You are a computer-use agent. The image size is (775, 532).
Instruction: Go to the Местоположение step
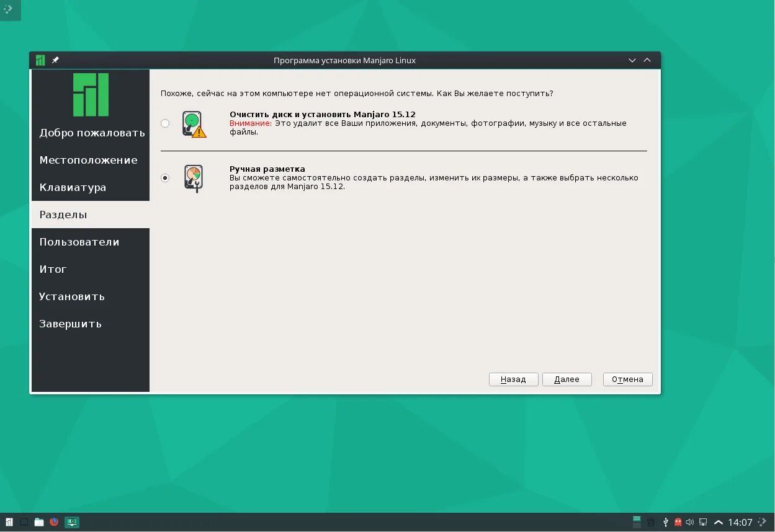click(91, 160)
